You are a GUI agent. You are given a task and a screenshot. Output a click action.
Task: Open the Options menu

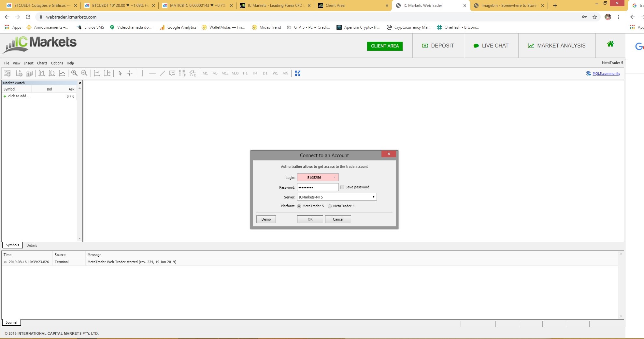57,63
